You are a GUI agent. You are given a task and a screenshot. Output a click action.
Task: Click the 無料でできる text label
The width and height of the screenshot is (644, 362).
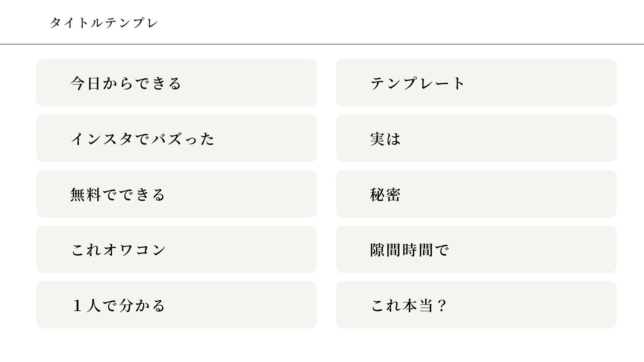pos(118,194)
